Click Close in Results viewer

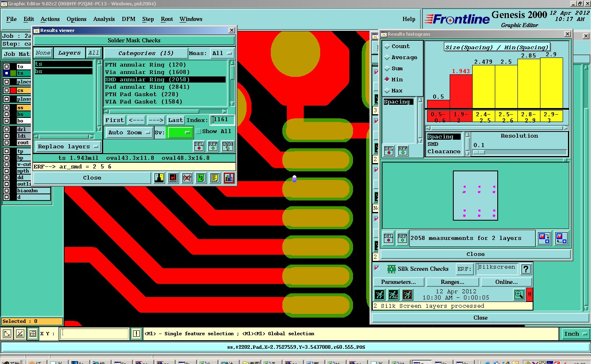[92, 178]
